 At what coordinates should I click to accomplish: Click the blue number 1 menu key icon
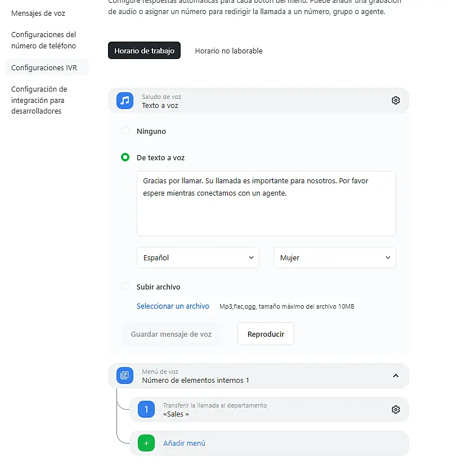pos(146,410)
